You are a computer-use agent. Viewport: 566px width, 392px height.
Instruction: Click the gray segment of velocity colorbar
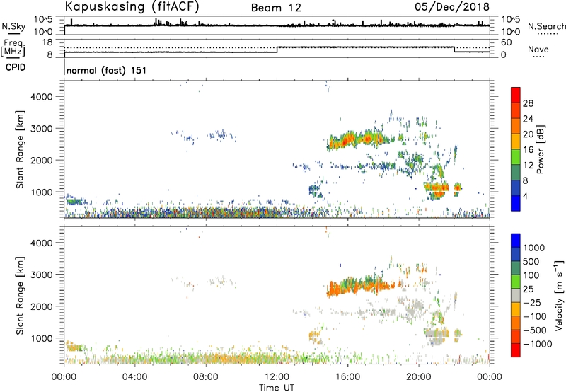pos(516,295)
